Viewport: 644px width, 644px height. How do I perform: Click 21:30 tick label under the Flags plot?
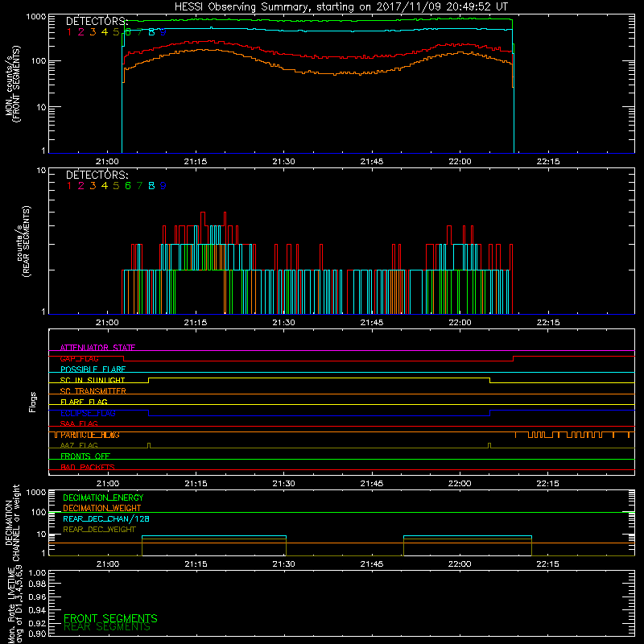pyautogui.click(x=284, y=484)
